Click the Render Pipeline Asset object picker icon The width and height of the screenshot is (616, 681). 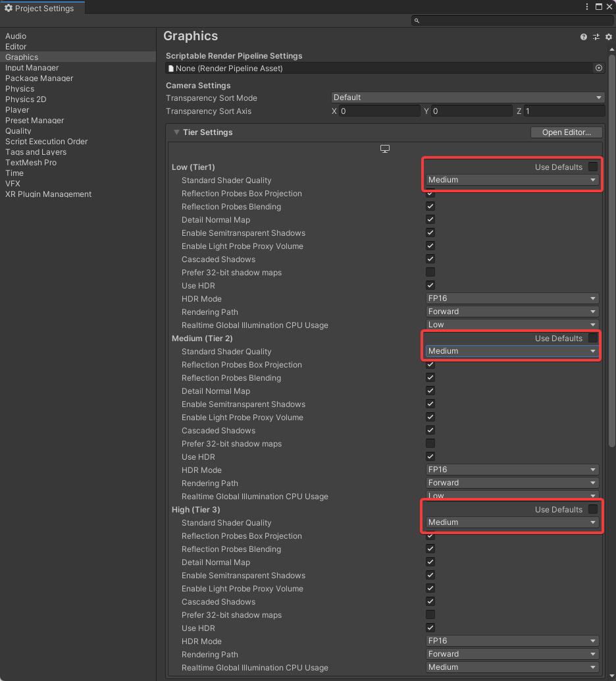(x=598, y=68)
